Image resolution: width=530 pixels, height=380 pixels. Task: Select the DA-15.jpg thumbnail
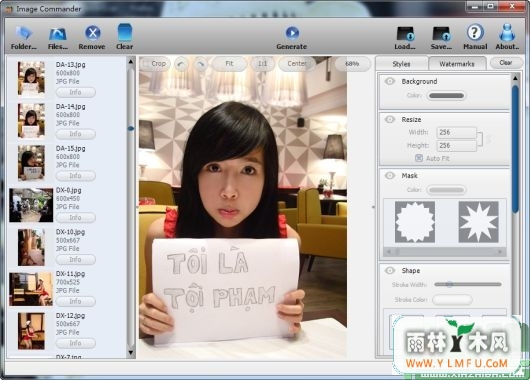[x=31, y=163]
